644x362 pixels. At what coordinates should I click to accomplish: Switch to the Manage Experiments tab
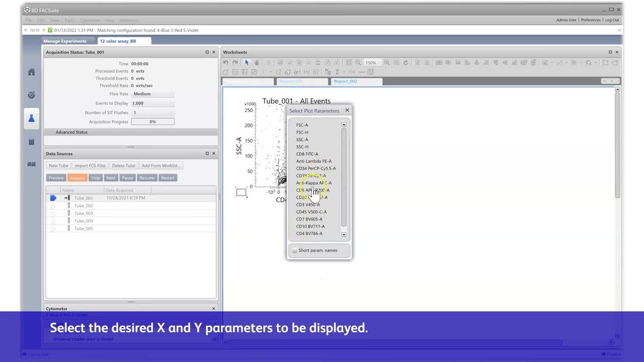click(x=65, y=41)
